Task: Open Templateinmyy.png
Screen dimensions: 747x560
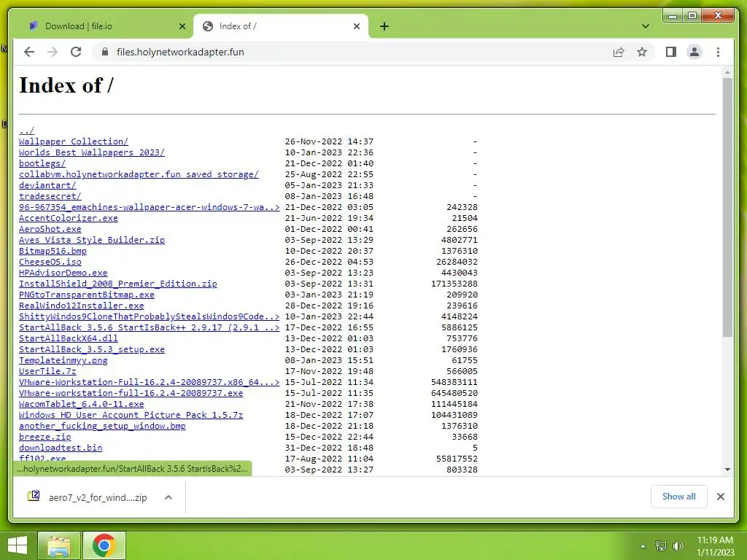Action: 63,360
